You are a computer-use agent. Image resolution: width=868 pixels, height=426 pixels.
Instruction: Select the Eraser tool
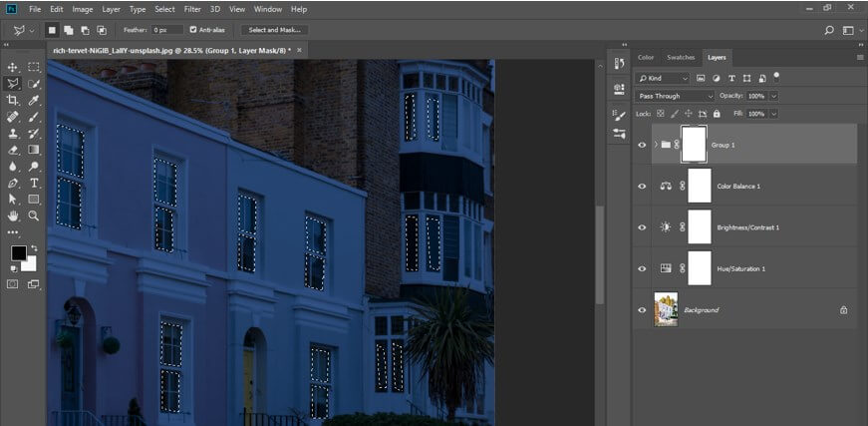pos(12,150)
